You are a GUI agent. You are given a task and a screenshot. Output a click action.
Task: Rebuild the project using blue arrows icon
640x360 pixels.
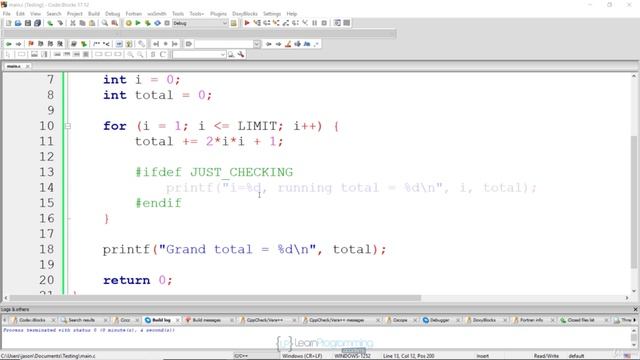(x=157, y=23)
